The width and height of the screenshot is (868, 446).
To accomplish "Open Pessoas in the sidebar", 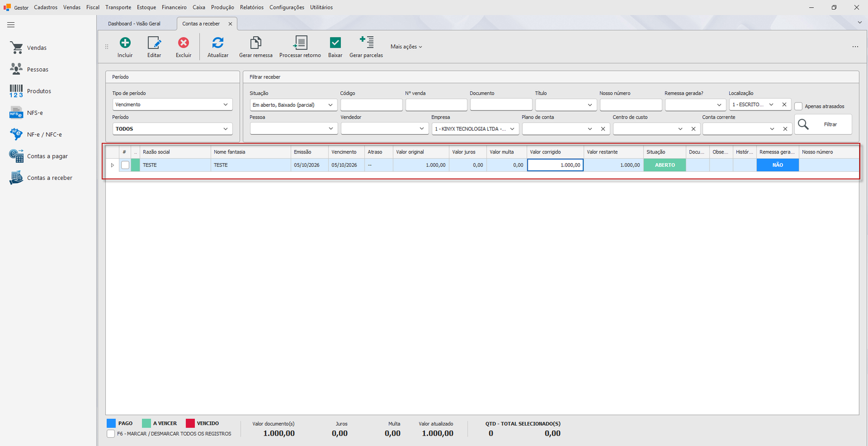I will coord(37,69).
